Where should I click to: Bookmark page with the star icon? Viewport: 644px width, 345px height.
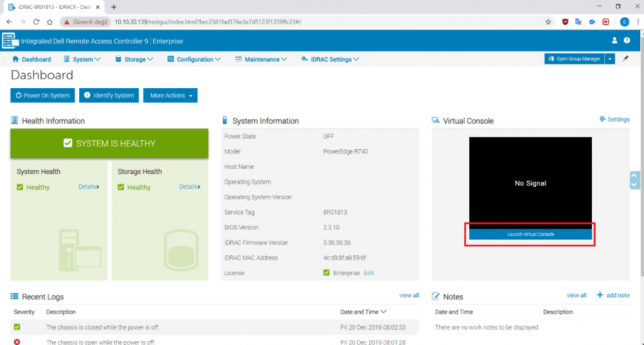tap(548, 21)
